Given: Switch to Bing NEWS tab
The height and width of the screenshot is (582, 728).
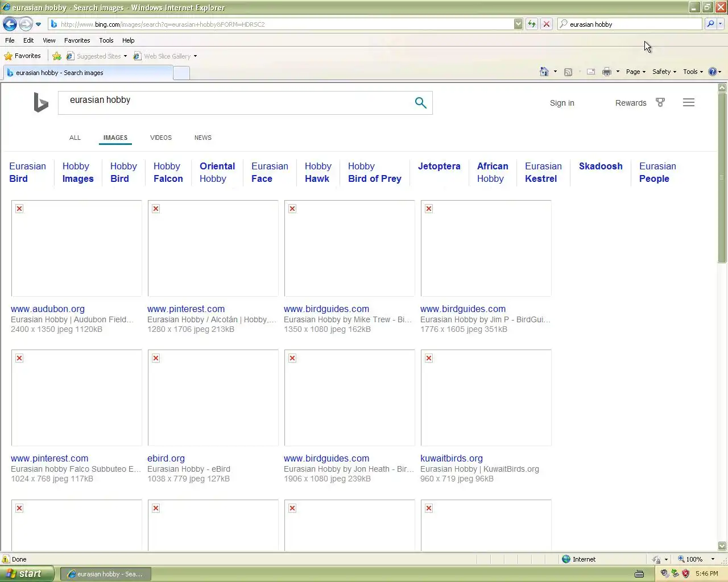Looking at the screenshot, I should click(x=203, y=138).
